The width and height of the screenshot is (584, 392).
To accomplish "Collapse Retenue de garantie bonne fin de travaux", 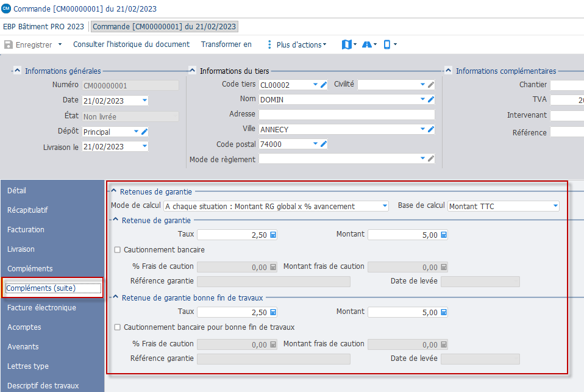I will (x=115, y=298).
